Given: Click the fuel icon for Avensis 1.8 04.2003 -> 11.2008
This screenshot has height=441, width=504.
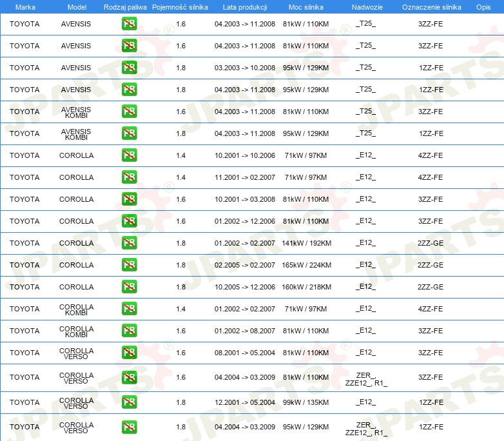Looking at the screenshot, I should (129, 90).
